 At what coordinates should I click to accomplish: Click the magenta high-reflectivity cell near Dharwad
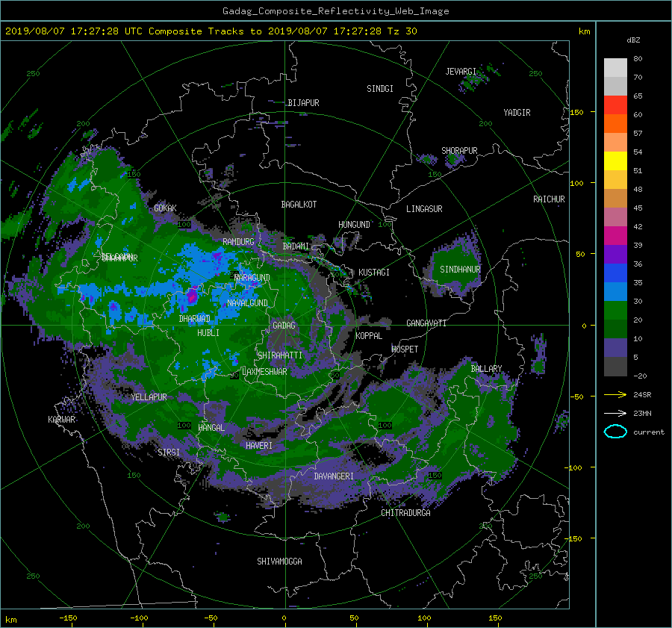[x=192, y=296]
